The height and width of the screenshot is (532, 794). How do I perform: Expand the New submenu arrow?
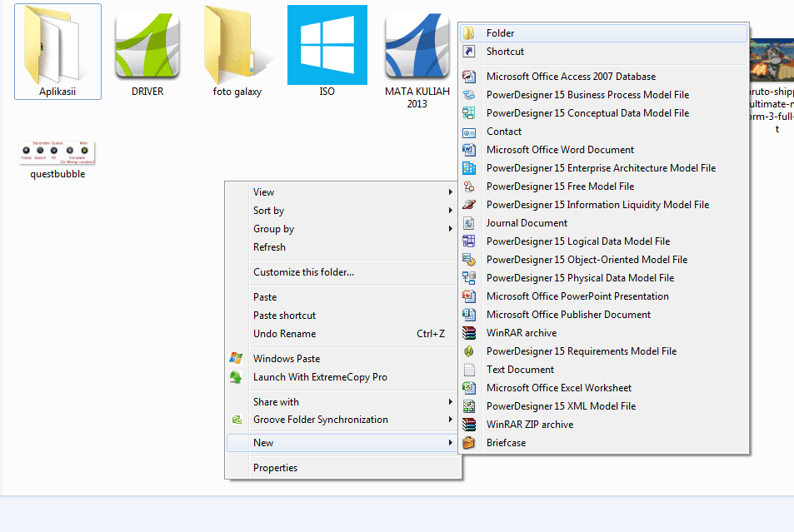pos(450,443)
